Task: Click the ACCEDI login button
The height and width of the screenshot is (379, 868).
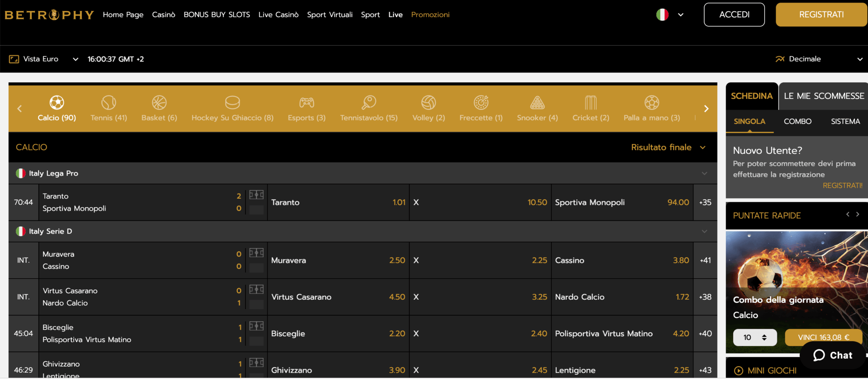Action: 734,14
